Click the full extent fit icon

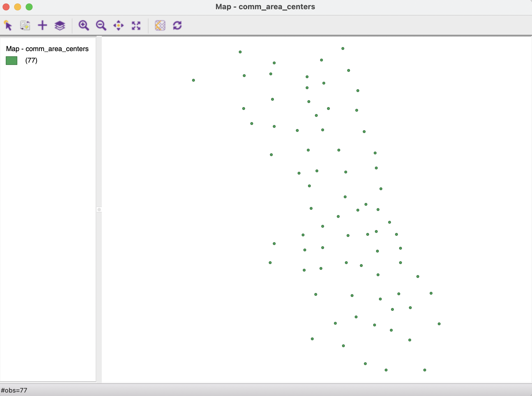(x=136, y=25)
